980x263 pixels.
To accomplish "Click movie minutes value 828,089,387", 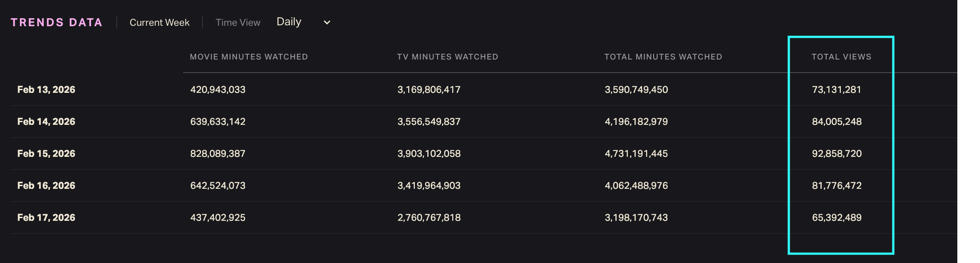I will (217, 154).
